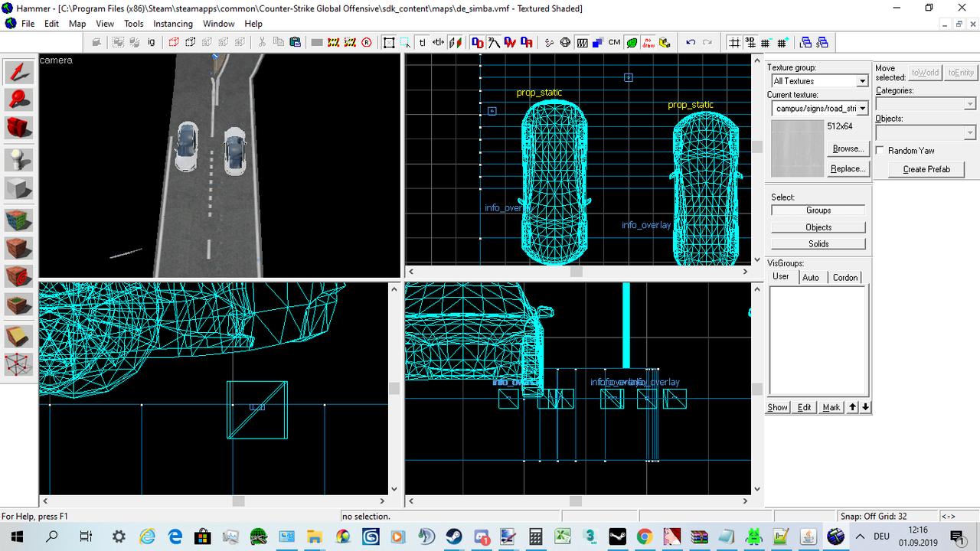Open the Windows Start menu

[18, 536]
